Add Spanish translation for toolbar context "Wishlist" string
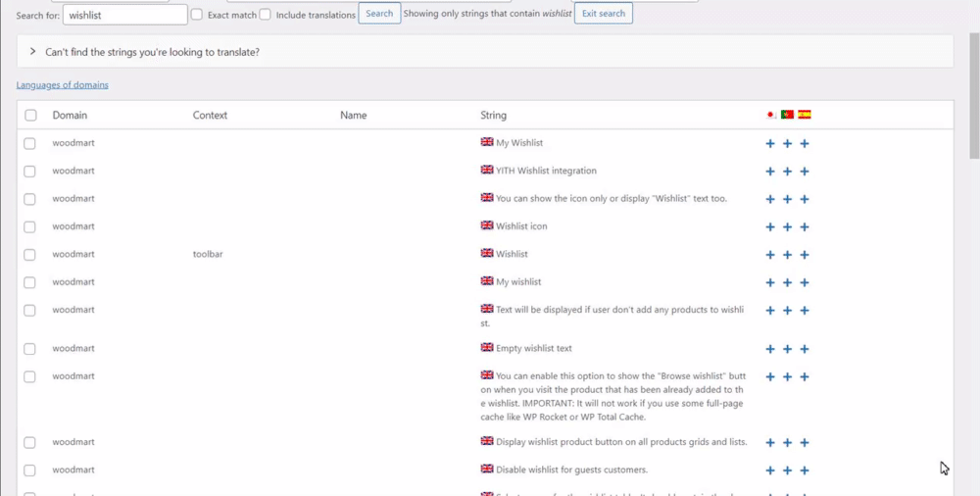Image resolution: width=980 pixels, height=496 pixels. tap(805, 255)
